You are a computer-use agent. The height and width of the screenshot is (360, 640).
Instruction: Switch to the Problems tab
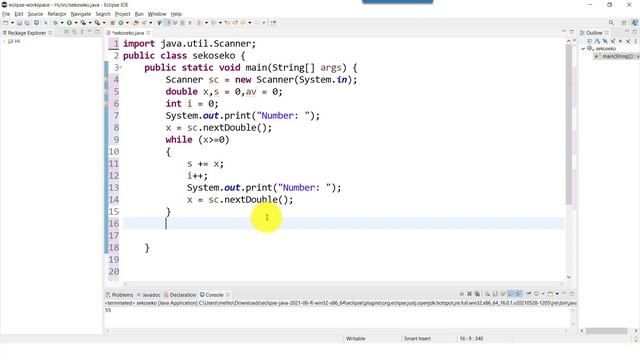[x=119, y=295]
